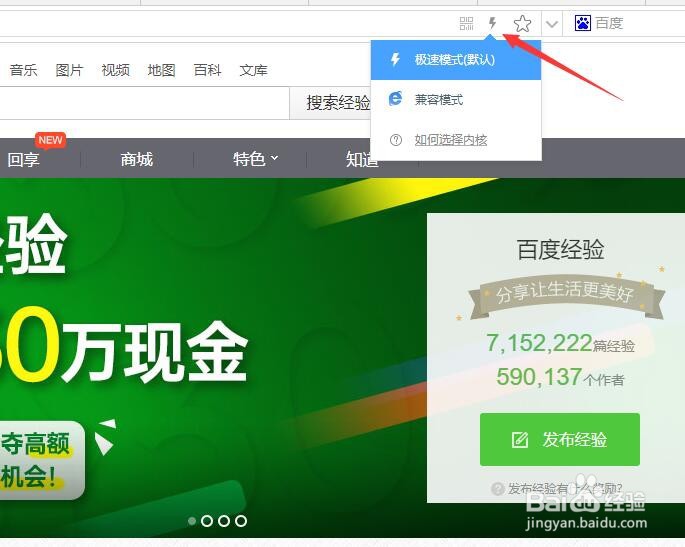Screen dimensions: 685x547
Task: Click the question mark icon beside 如何选择内核
Action: point(396,140)
